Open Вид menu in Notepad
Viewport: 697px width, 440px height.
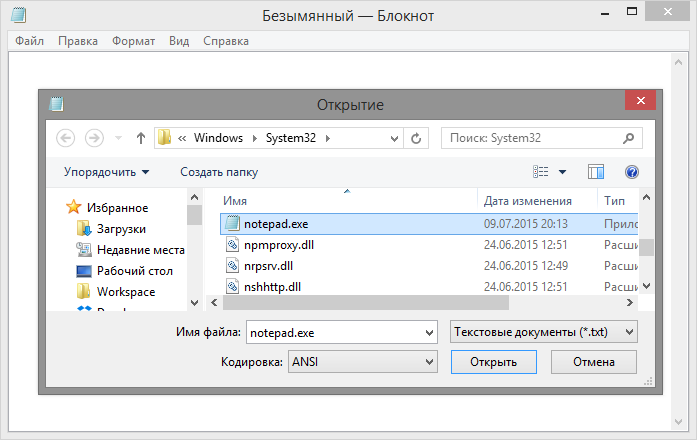179,41
